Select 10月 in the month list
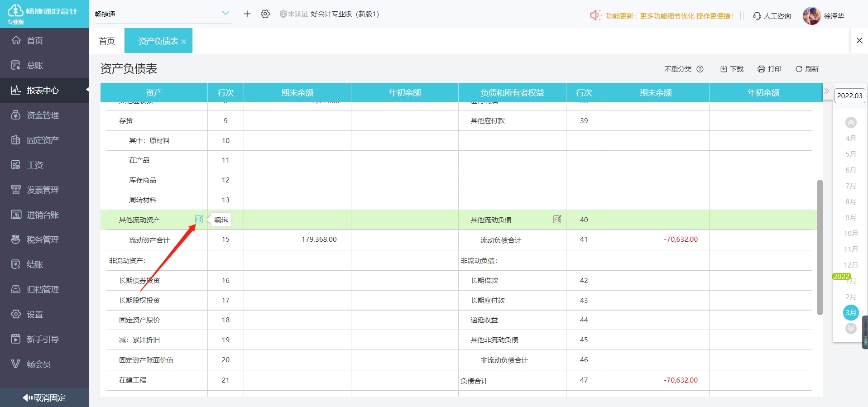868x407 pixels. tap(851, 233)
